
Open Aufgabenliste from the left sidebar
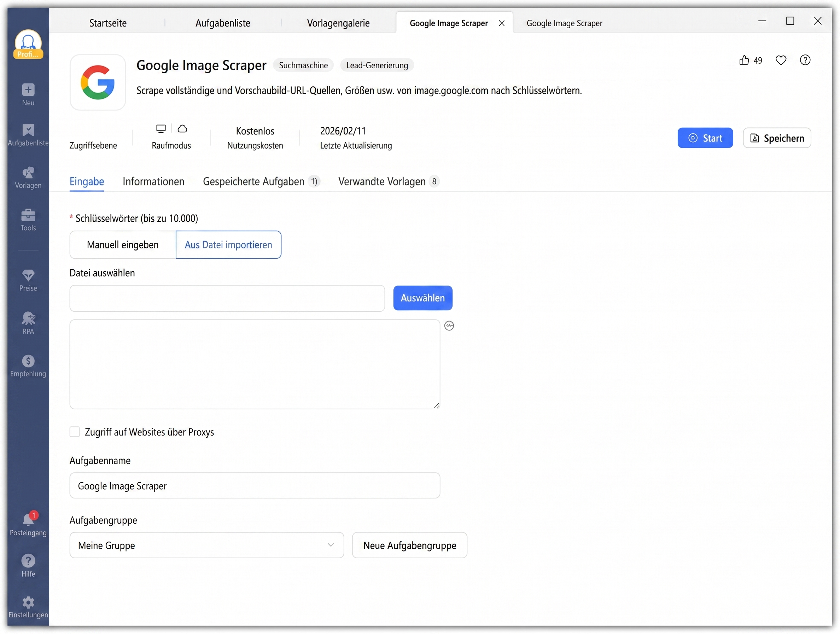(28, 134)
